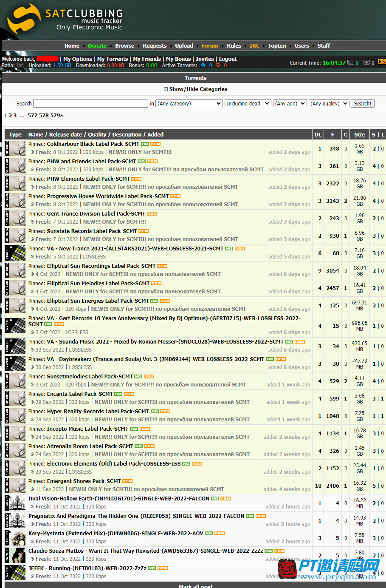Open the Requests menu item
Image resolution: width=386 pixels, height=588 pixels.
(x=155, y=46)
